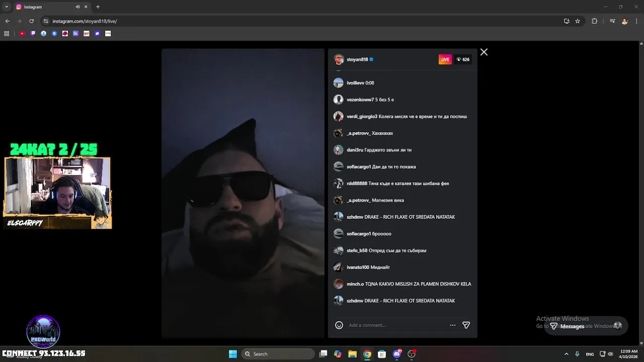View site information icon in address bar
644x362 pixels.
pos(46,21)
